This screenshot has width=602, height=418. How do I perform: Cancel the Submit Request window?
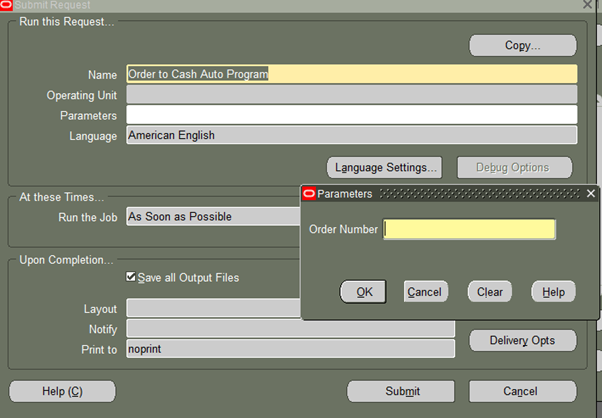[523, 392]
